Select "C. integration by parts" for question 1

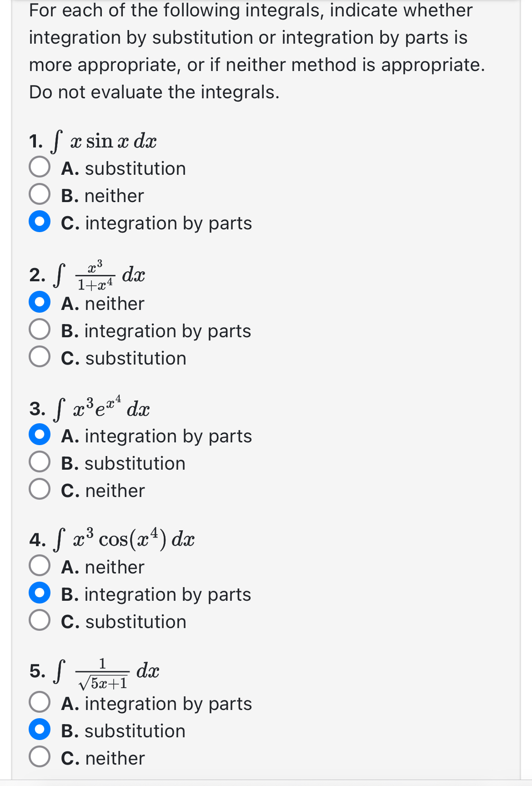click(x=41, y=223)
